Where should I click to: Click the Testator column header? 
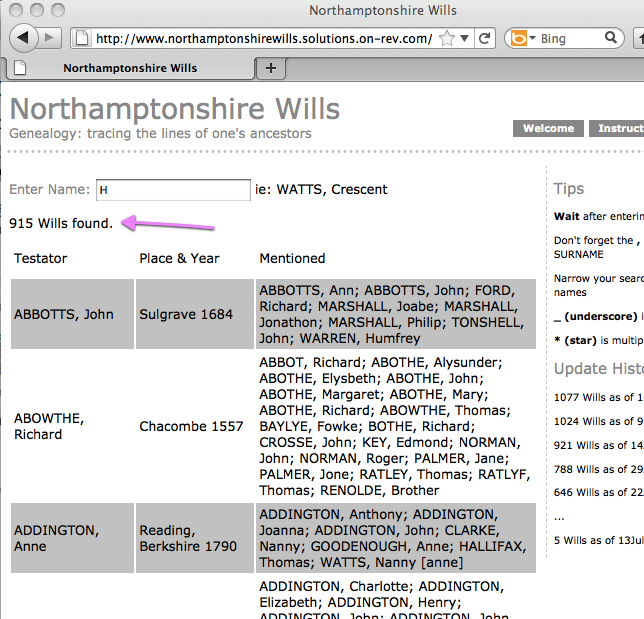tap(41, 258)
